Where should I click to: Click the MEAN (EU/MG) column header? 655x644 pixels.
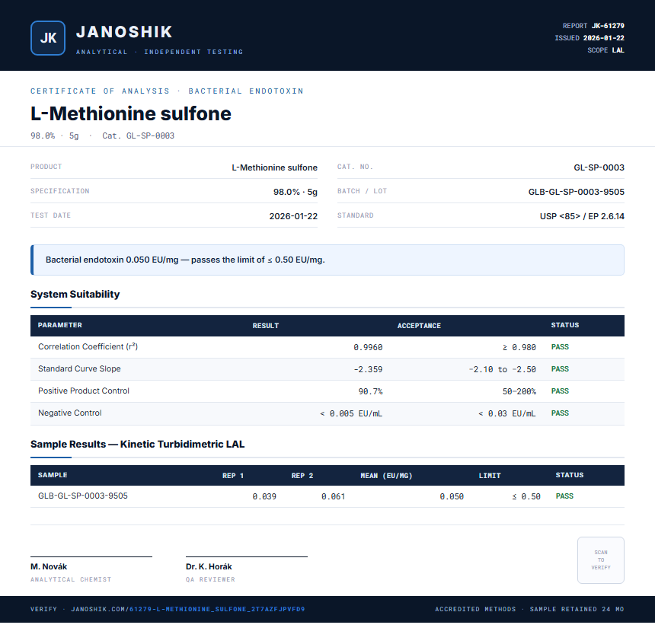pyautogui.click(x=386, y=475)
